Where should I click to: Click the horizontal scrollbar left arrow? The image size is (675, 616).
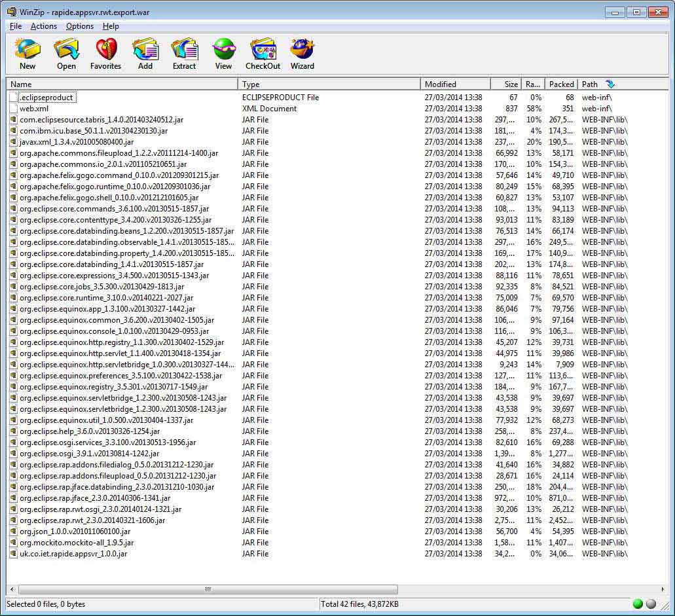tap(12, 589)
